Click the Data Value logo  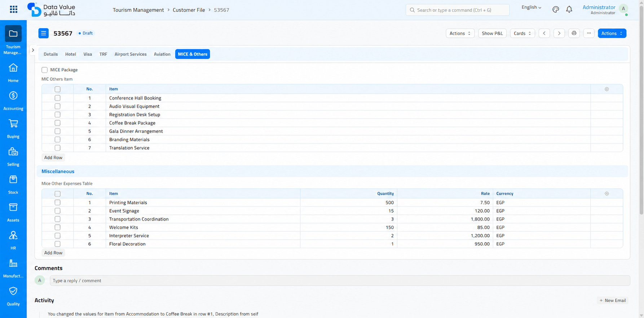pyautogui.click(x=51, y=10)
